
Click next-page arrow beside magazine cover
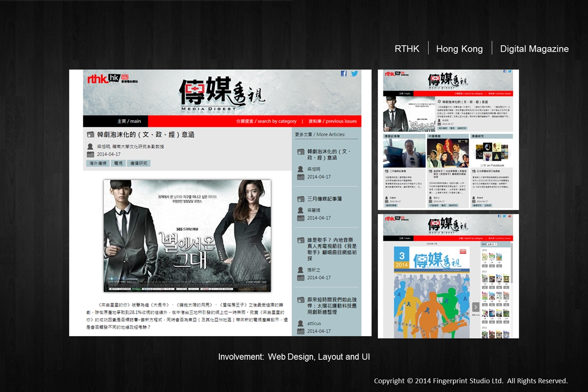pyautogui.click(x=475, y=307)
